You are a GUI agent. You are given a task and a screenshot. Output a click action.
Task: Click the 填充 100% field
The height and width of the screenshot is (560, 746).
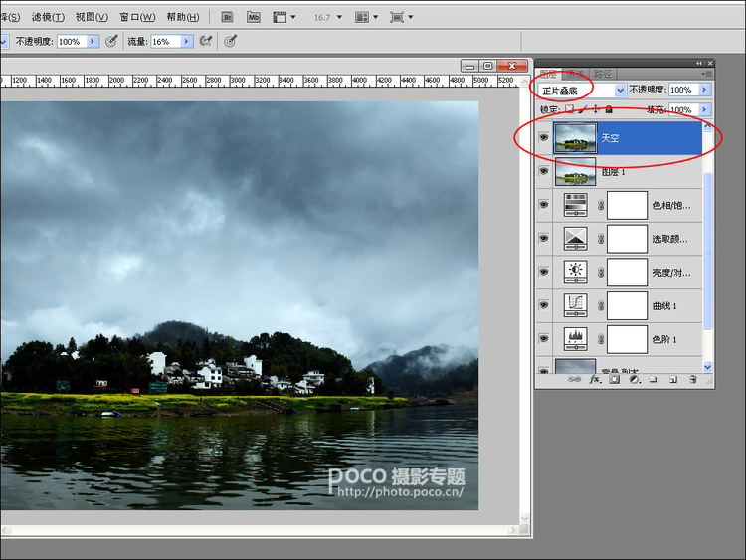pyautogui.click(x=683, y=109)
